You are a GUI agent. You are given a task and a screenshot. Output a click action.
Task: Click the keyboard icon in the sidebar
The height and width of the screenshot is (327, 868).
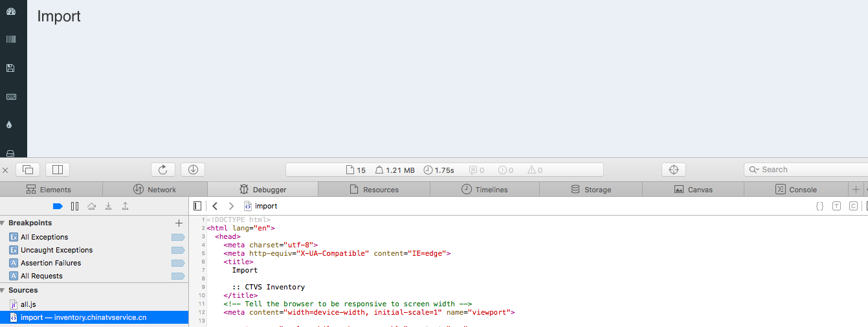[x=10, y=96]
